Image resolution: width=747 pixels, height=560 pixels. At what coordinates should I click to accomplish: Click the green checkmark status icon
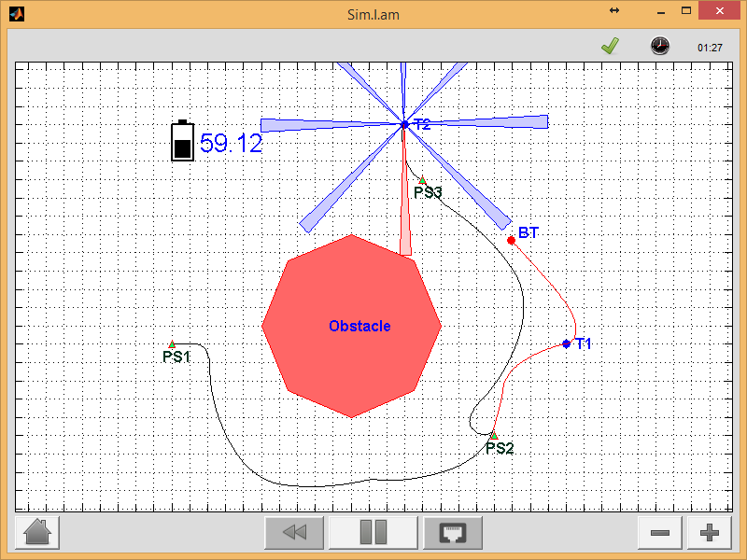pos(611,46)
